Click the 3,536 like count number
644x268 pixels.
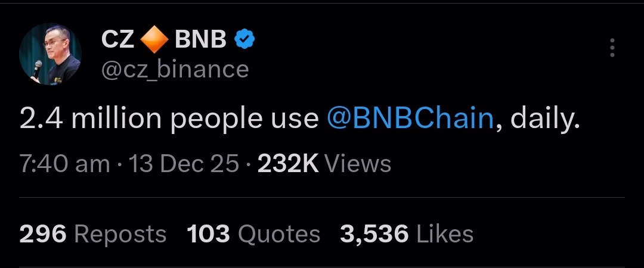tap(374, 234)
